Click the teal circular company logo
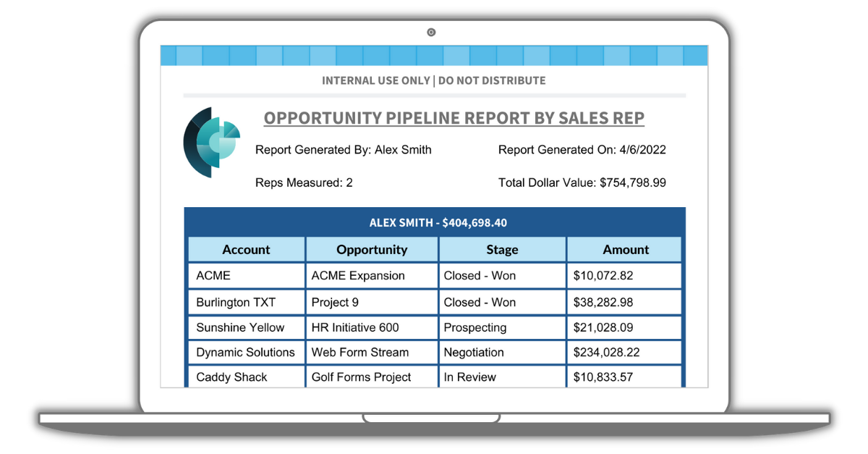 click(211, 143)
